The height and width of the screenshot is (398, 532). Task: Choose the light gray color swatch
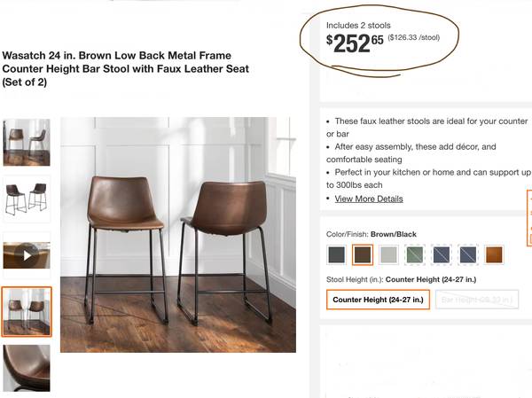click(388, 254)
